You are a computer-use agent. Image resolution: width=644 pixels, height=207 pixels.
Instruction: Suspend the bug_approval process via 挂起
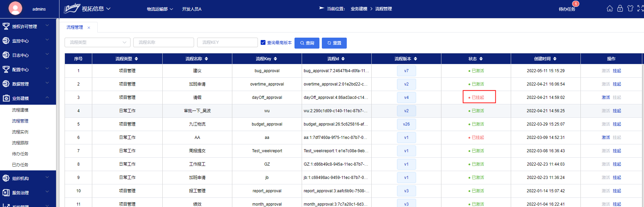tap(617, 71)
